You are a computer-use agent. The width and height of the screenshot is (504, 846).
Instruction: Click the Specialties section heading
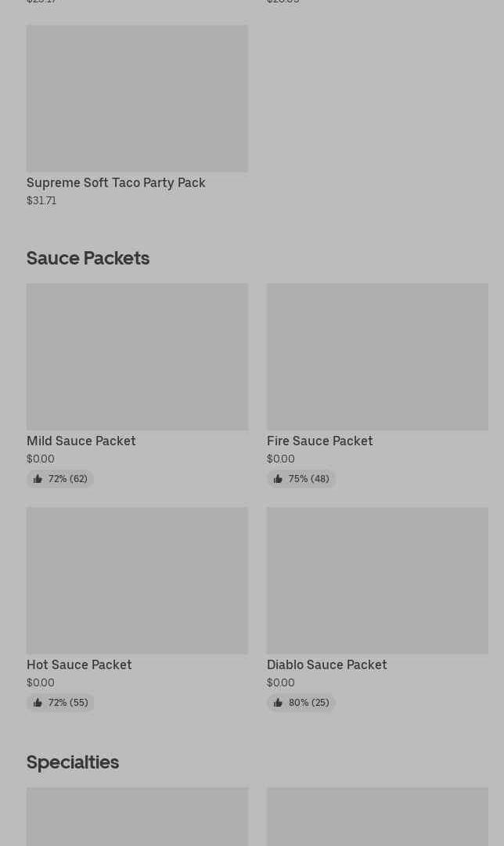click(73, 761)
